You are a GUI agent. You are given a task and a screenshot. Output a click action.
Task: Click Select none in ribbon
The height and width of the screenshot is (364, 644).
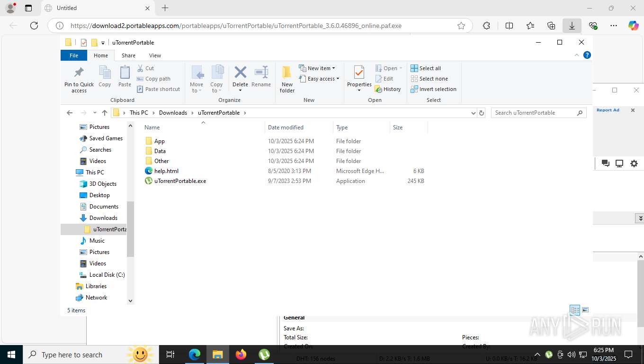pyautogui.click(x=429, y=79)
